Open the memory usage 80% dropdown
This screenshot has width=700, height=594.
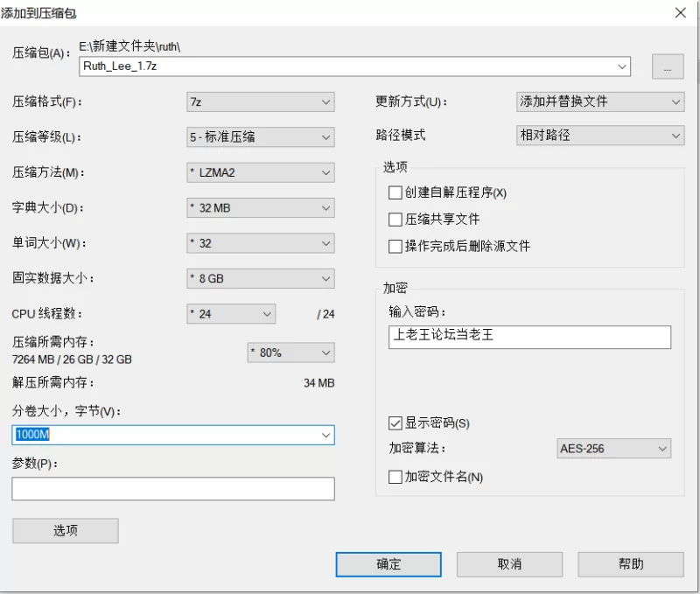point(291,353)
